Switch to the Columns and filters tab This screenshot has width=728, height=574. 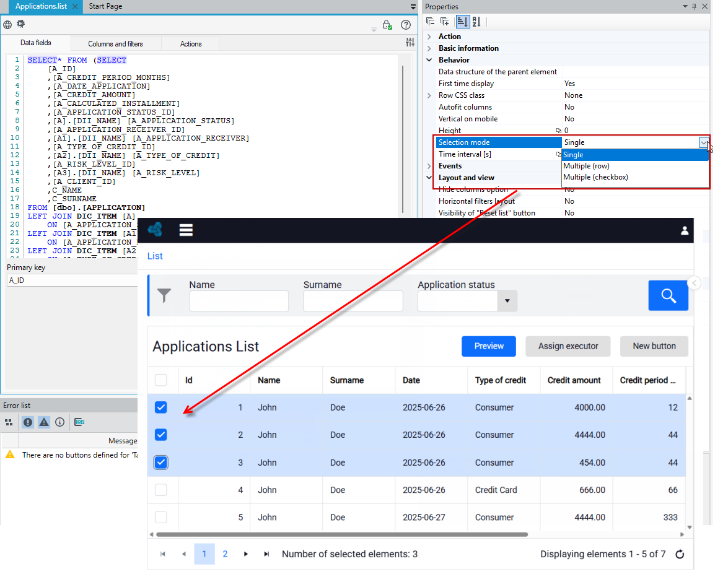116,43
